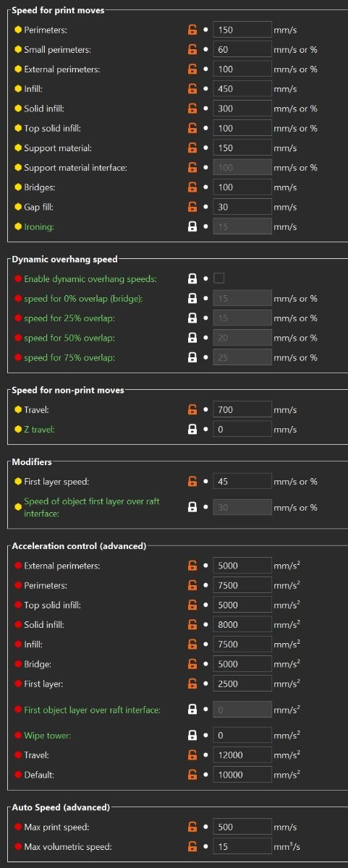Click the lock icon beside First layer speed

pos(192,481)
